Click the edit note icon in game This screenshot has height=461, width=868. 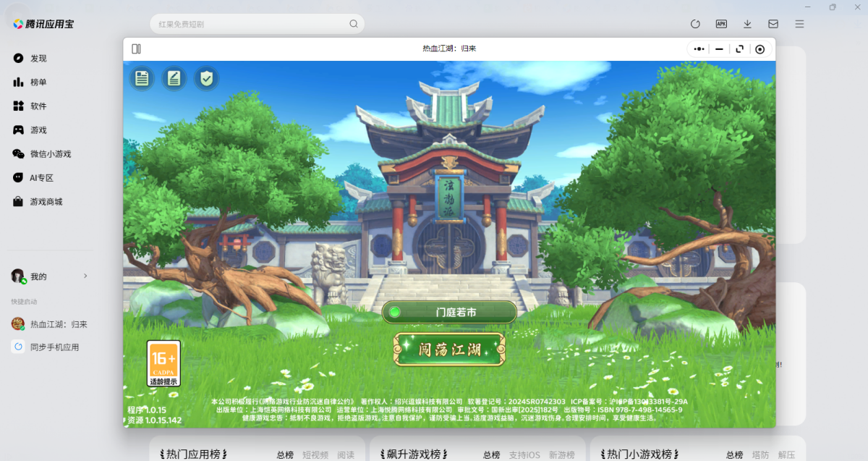(174, 78)
